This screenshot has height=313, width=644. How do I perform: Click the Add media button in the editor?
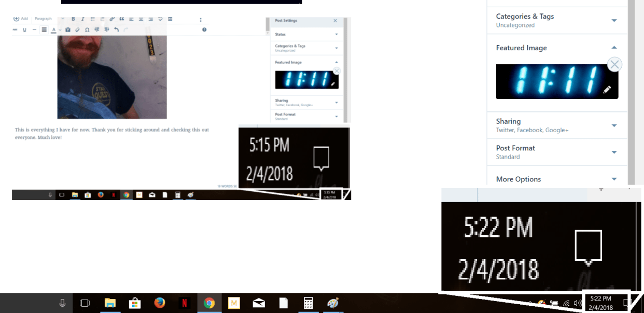21,19
